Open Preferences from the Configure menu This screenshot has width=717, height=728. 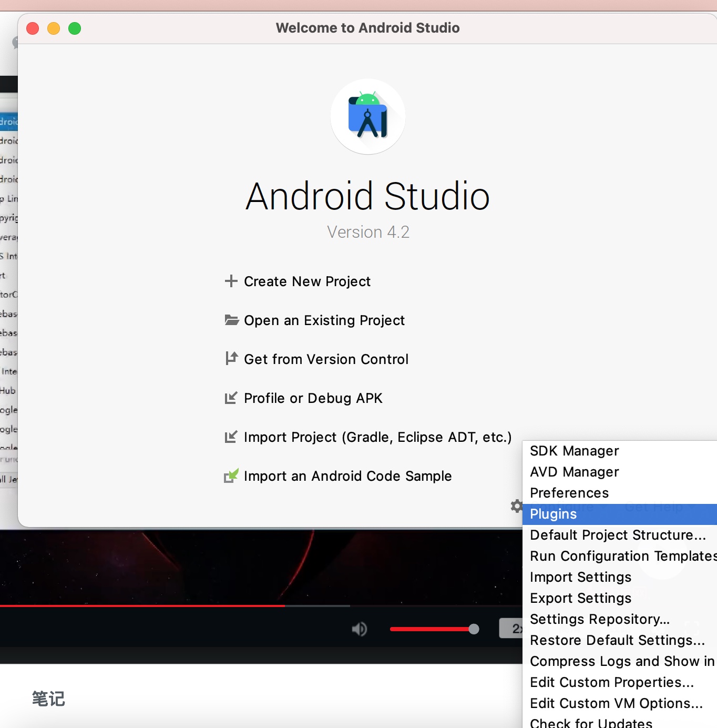569,493
